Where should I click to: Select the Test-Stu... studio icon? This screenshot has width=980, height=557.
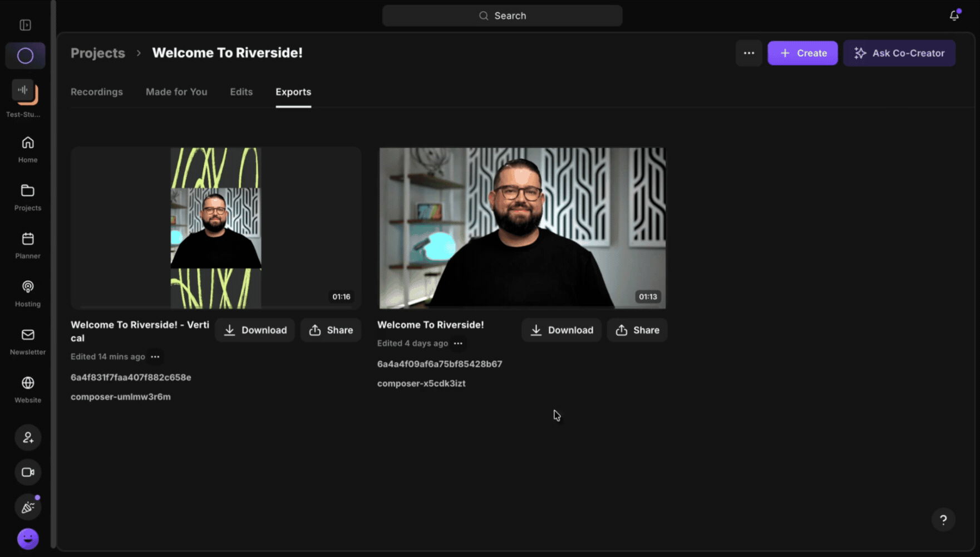point(24,92)
